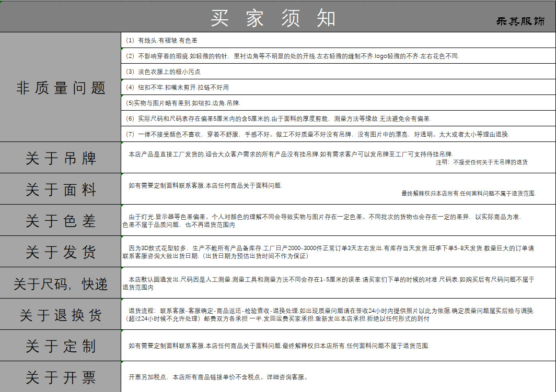Select the 关于发货 category cell
The image size is (556, 392).
(x=60, y=252)
